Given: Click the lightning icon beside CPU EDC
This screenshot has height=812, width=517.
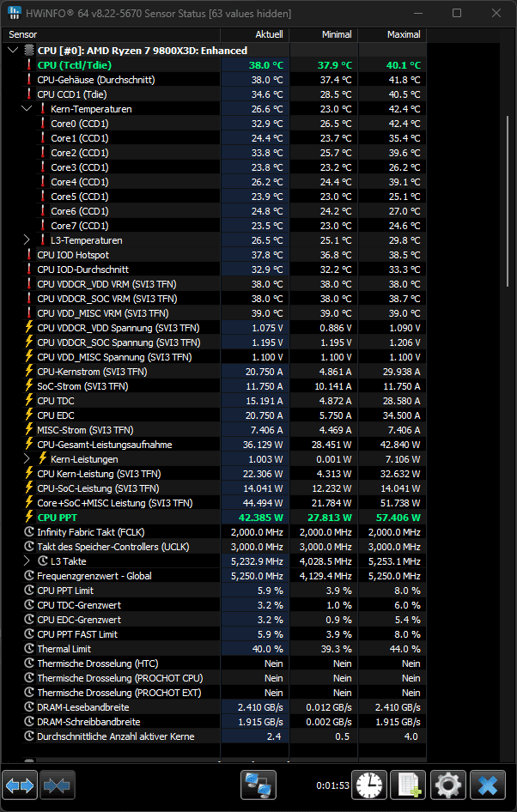Looking at the screenshot, I should 29,415.
